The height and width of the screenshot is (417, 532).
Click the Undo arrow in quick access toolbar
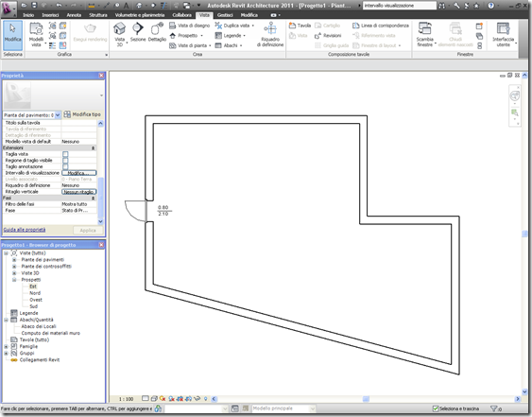(x=59, y=5)
